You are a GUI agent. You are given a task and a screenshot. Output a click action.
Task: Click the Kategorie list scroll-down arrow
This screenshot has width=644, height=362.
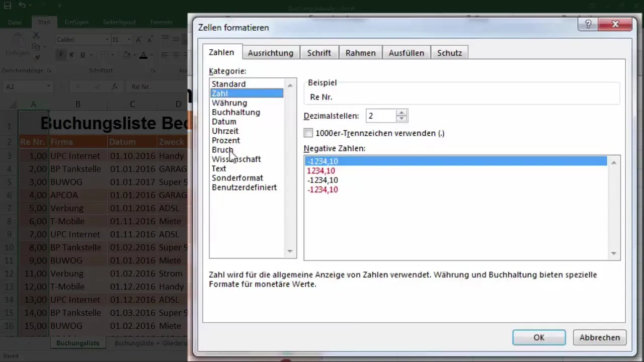point(290,251)
